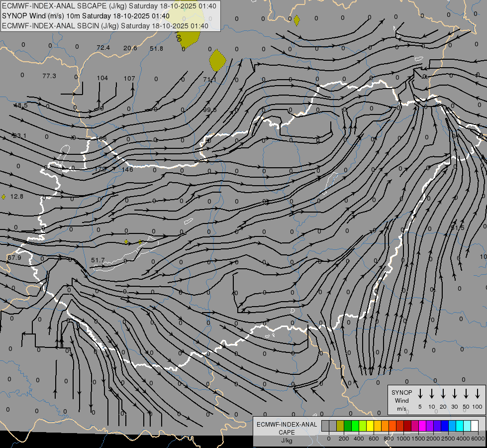Click the wind arrow above the 50 label
The width and height of the screenshot is (487, 448).
pyautogui.click(x=466, y=394)
